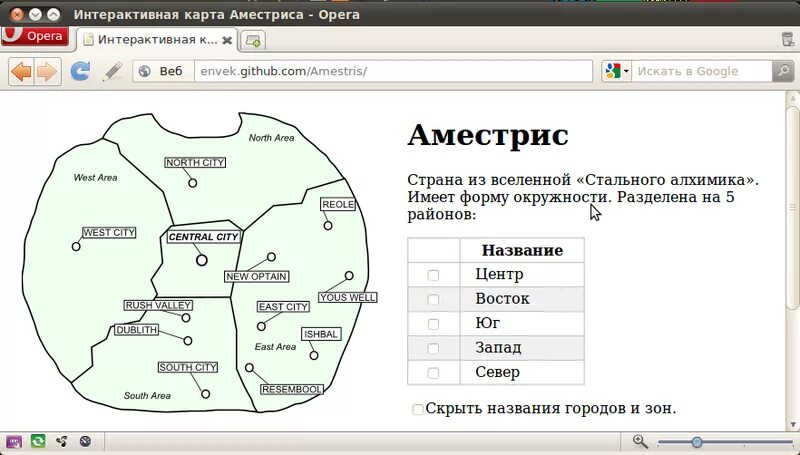
Task: Toggle the Север checkbox
Action: (x=433, y=373)
